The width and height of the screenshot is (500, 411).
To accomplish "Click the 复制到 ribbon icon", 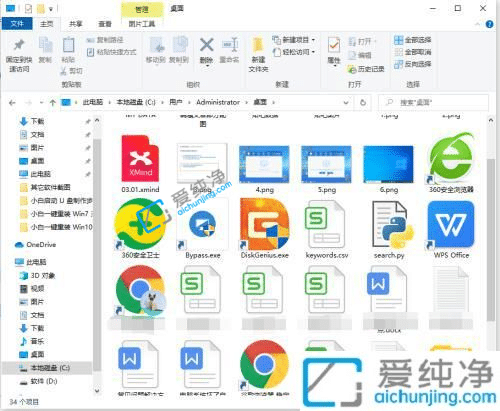I will 180,45.
